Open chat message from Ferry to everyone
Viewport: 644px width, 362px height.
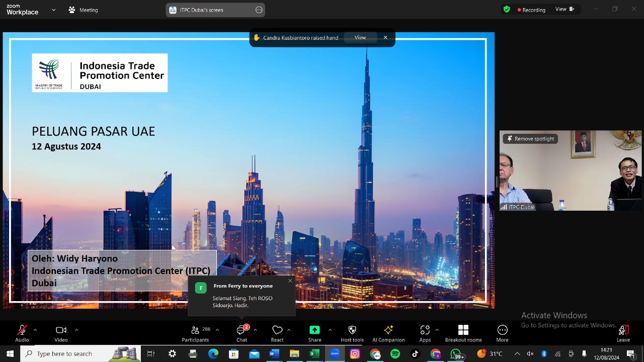(242, 297)
